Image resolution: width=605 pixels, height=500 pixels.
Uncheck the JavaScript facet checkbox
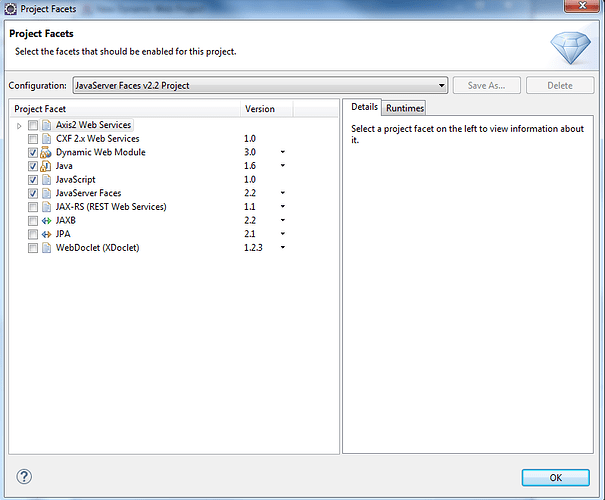33,179
